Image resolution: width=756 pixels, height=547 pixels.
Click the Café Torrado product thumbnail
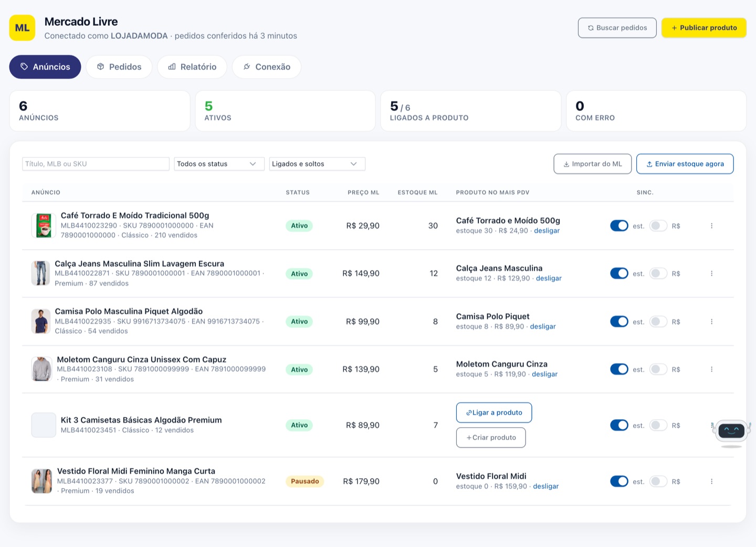[44, 225]
